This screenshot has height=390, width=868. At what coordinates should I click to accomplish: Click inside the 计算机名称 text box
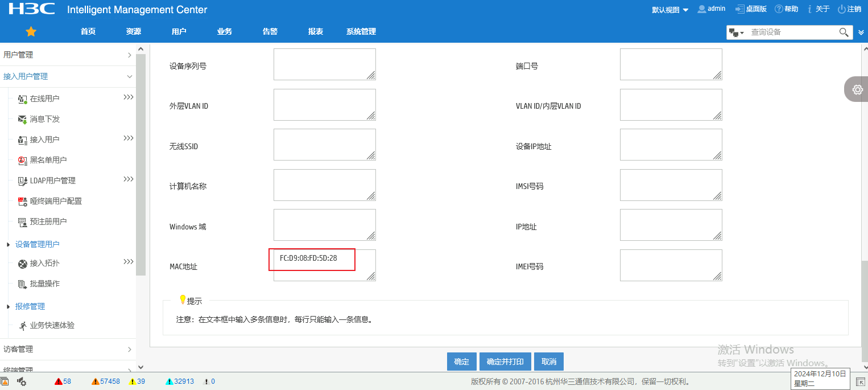tap(325, 185)
